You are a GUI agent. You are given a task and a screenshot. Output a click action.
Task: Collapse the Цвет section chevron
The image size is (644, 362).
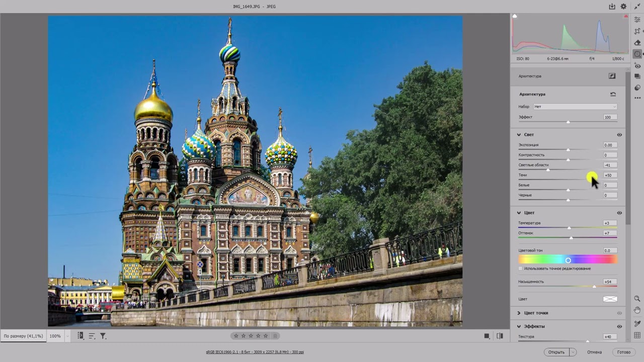[x=519, y=213]
